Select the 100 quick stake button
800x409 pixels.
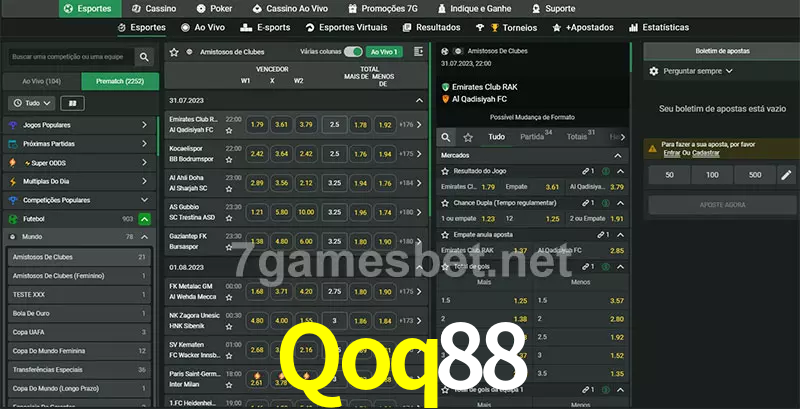coord(711,175)
